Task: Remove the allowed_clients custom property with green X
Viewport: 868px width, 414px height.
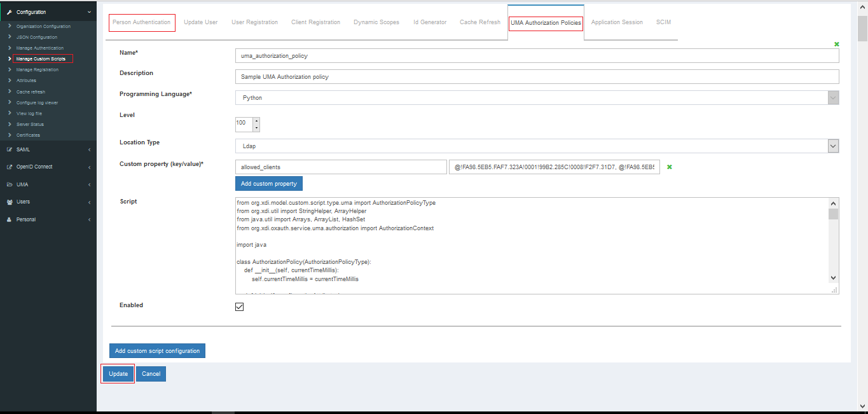Action: tap(670, 167)
